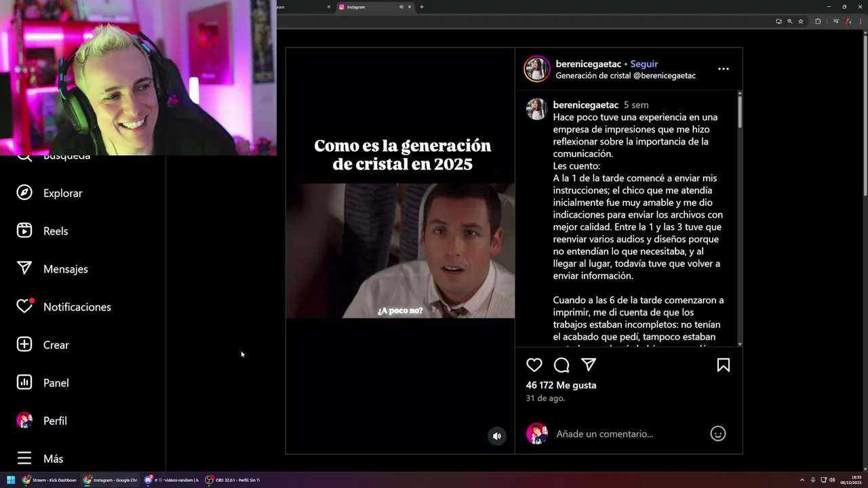The image size is (868, 488).
Task: Mute the reel audio speaker button
Action: pyautogui.click(x=497, y=436)
